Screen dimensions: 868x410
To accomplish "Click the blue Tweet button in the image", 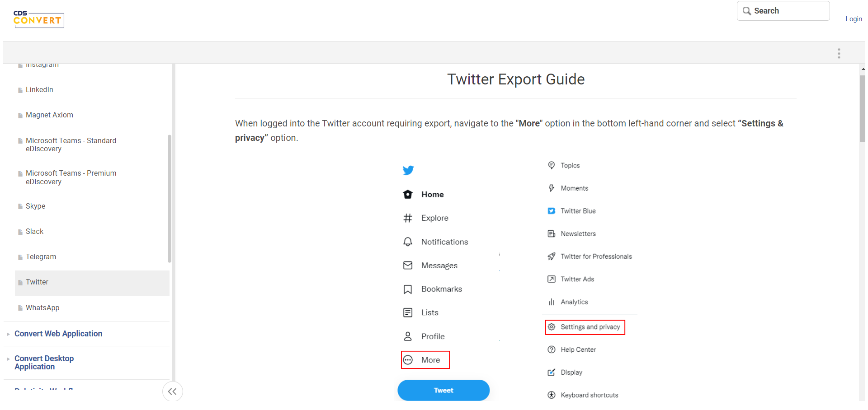I will 443,390.
